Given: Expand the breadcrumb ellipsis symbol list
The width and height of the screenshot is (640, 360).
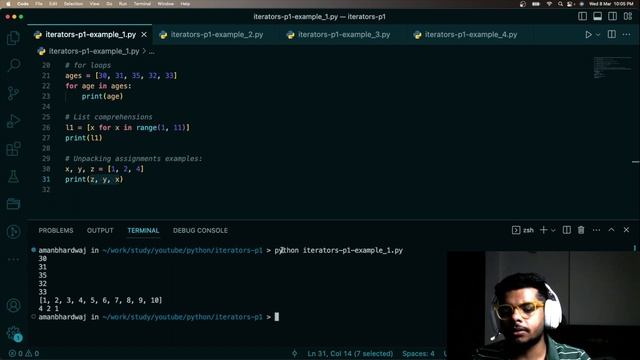Looking at the screenshot, I should 151,52.
